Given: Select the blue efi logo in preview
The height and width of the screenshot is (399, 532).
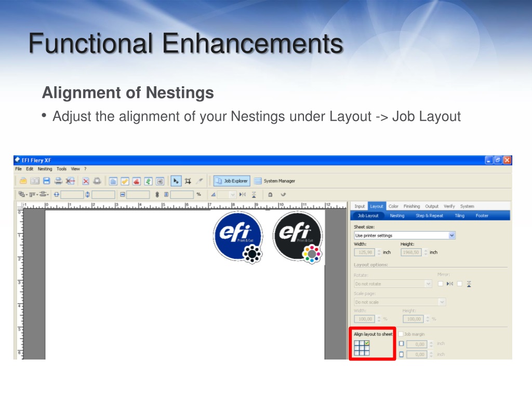Looking at the screenshot, I should [238, 236].
